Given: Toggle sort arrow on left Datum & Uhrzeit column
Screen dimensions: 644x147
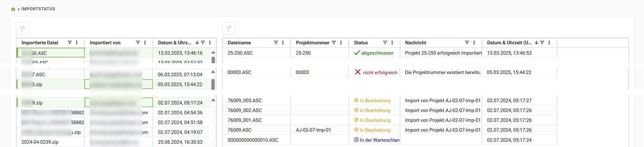Looking at the screenshot, I should click(197, 42).
